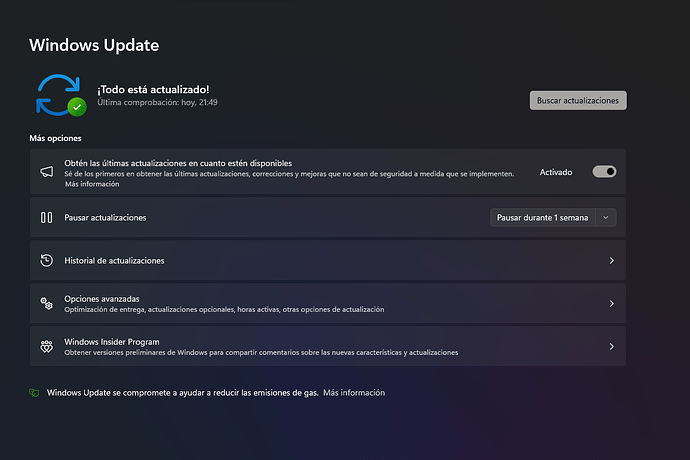The height and width of the screenshot is (460, 690).
Task: Click the green checkmark badge on update icon
Action: [x=77, y=107]
